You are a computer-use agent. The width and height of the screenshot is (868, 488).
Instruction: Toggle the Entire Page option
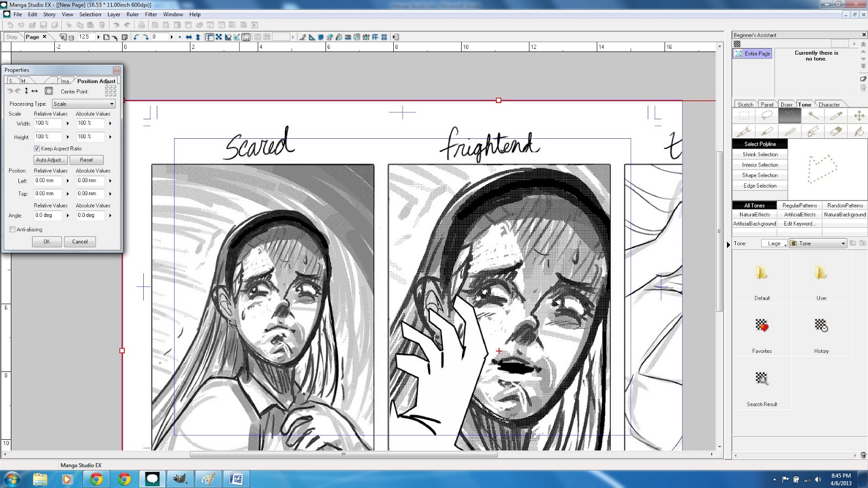752,54
